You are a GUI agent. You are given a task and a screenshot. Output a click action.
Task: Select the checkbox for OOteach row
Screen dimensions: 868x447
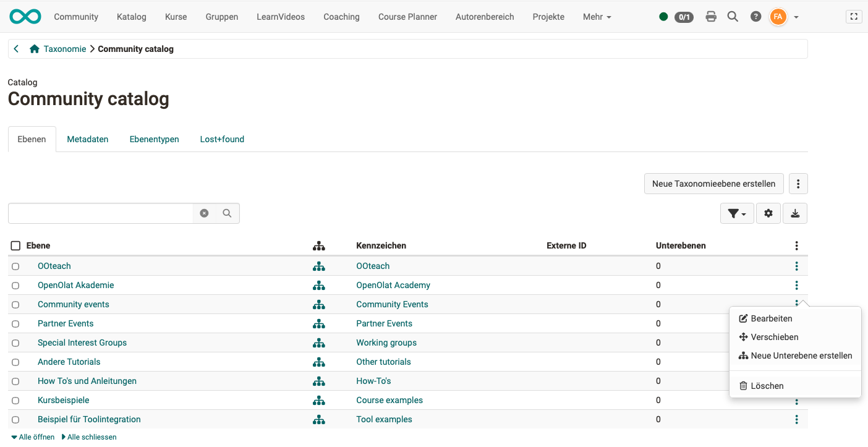pos(15,266)
